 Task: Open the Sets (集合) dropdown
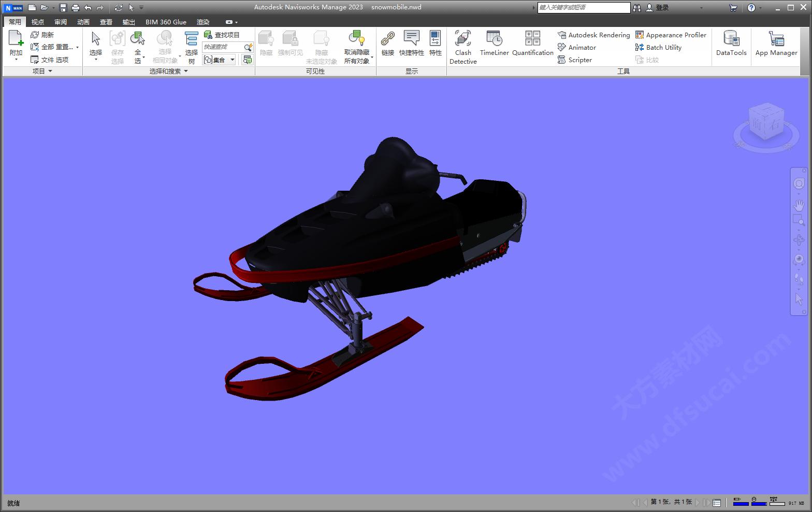[x=220, y=60]
